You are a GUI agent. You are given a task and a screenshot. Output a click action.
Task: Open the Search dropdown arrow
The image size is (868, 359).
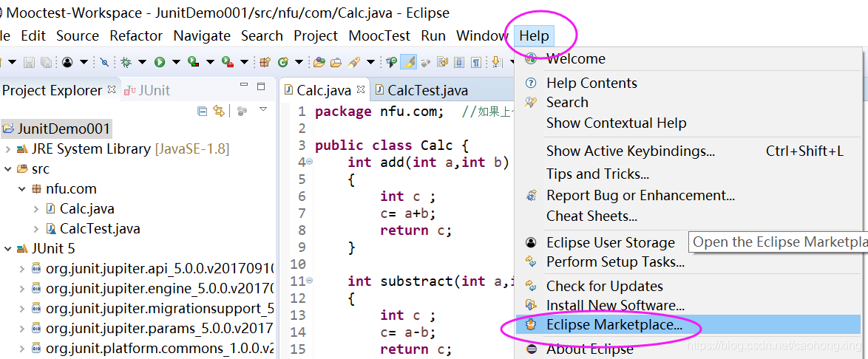click(371, 62)
